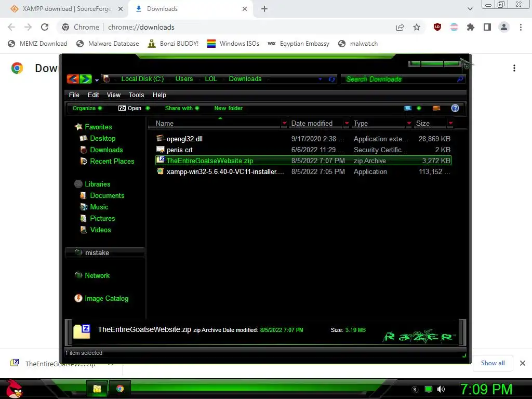This screenshot has width=532, height=399.
Task: Click the Libraries sidebar icon
Action: 78,184
